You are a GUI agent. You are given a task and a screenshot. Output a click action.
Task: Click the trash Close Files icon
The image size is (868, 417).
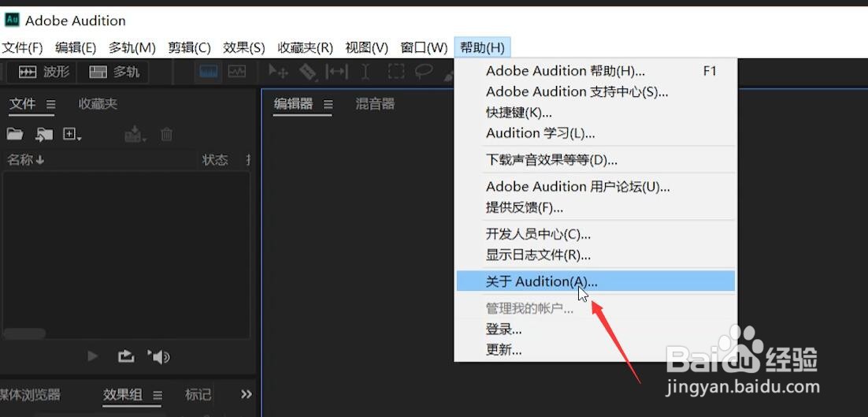click(167, 134)
